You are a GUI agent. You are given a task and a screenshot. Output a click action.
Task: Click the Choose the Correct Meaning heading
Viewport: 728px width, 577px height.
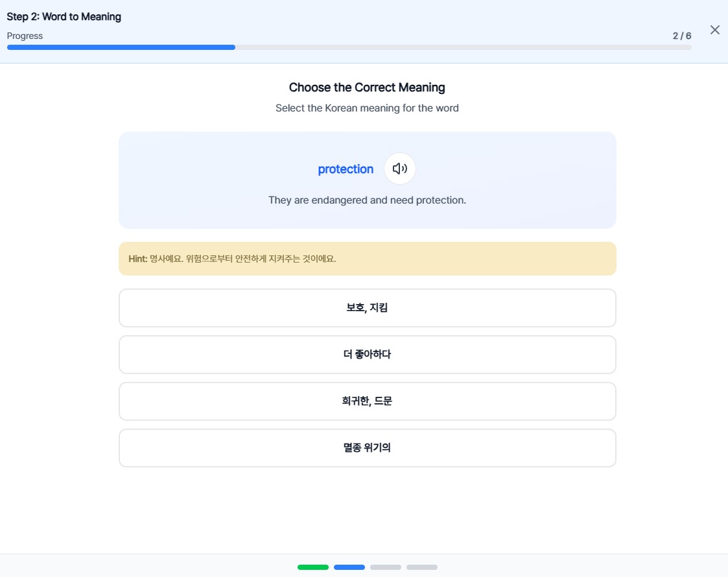pos(367,88)
